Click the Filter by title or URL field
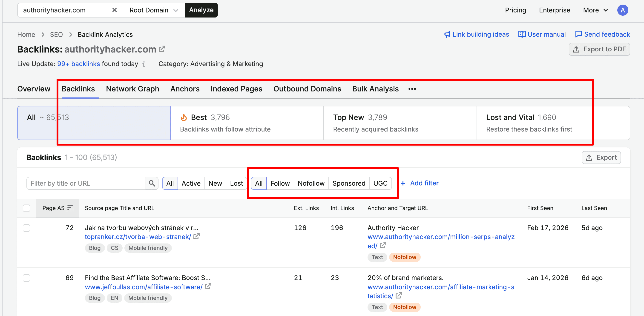This screenshot has width=644, height=316. (86, 183)
